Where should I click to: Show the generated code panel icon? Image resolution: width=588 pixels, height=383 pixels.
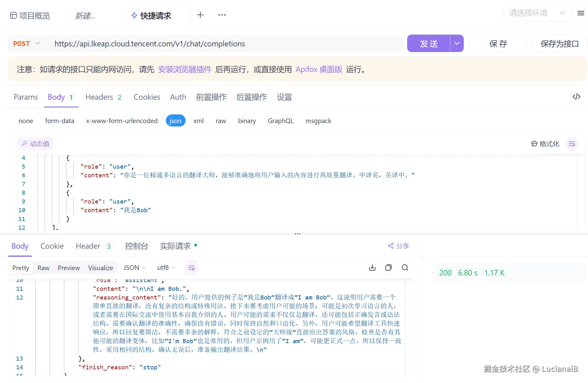(576, 97)
